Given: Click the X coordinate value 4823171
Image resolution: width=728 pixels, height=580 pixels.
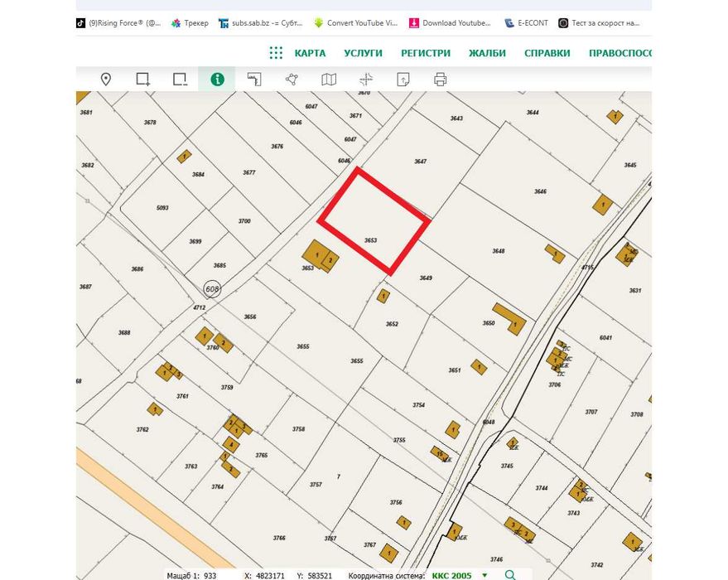Looking at the screenshot, I should click(270, 576).
